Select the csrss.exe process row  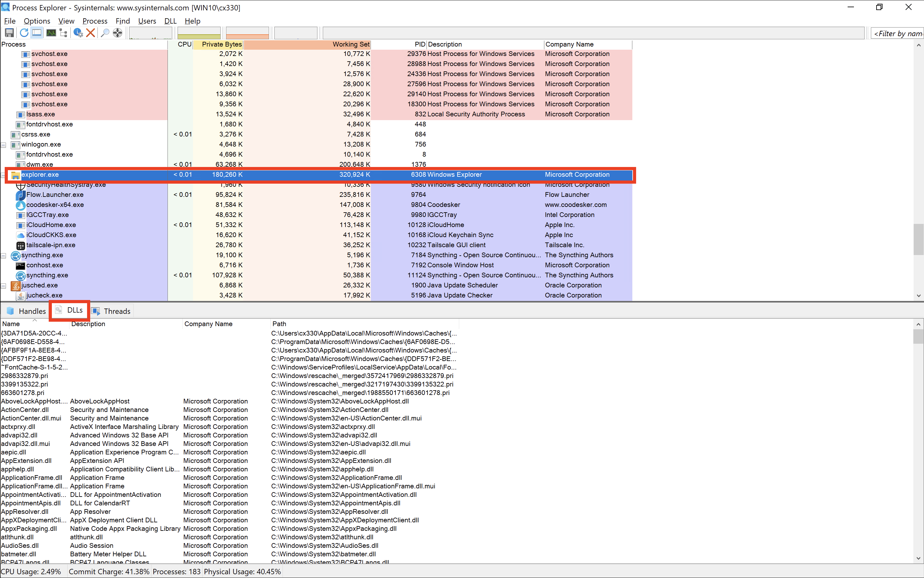[316, 135]
